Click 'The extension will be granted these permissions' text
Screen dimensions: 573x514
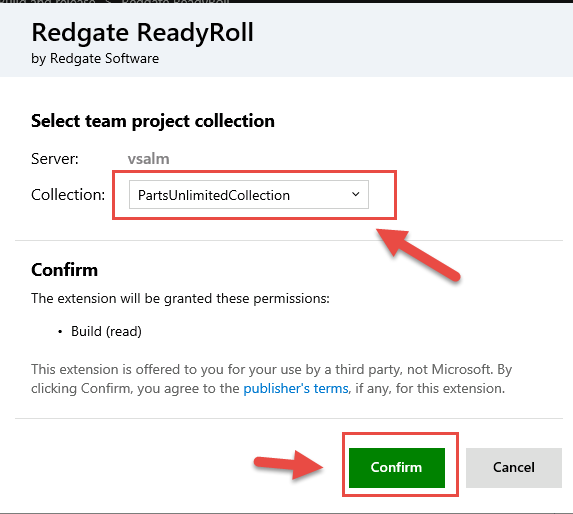[180, 298]
